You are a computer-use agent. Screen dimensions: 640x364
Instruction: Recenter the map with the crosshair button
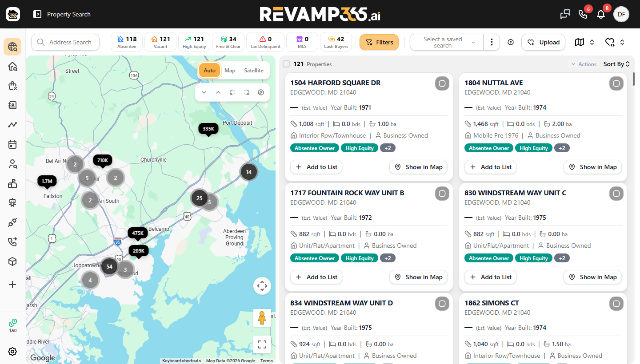pos(262,286)
